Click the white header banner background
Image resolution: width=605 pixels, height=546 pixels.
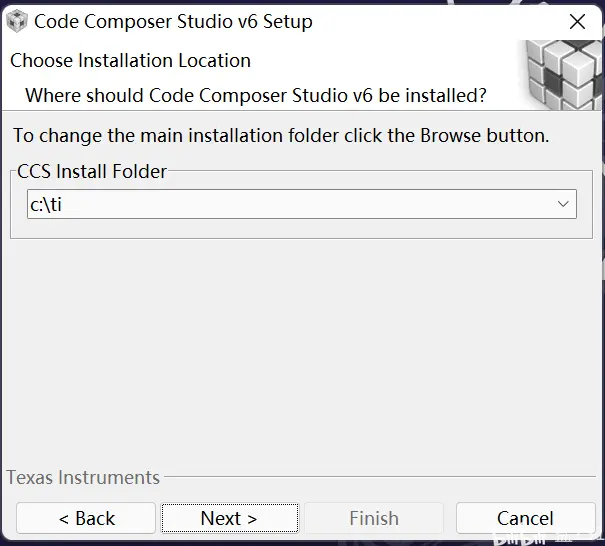click(x=386, y=62)
